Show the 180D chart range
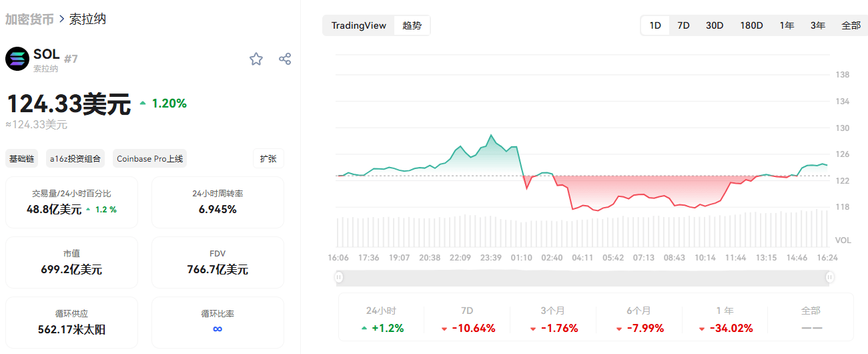868x354 pixels. (751, 25)
